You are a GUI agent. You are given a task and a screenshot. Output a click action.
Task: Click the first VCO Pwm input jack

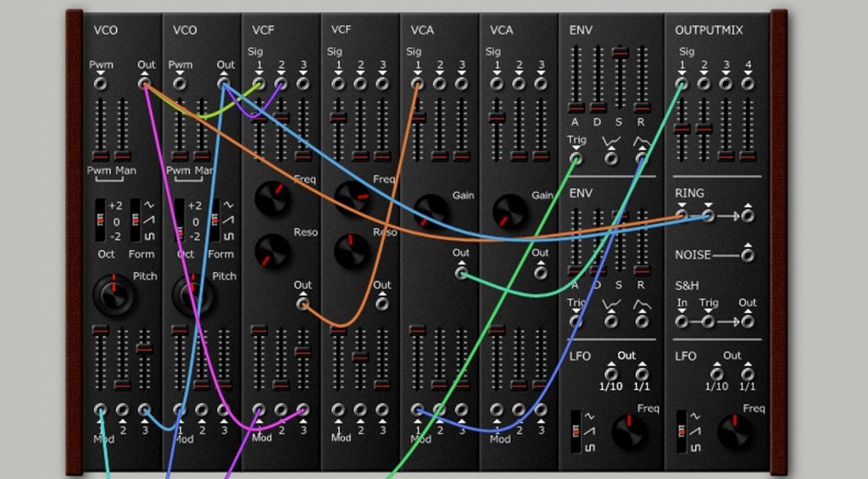coord(100,84)
